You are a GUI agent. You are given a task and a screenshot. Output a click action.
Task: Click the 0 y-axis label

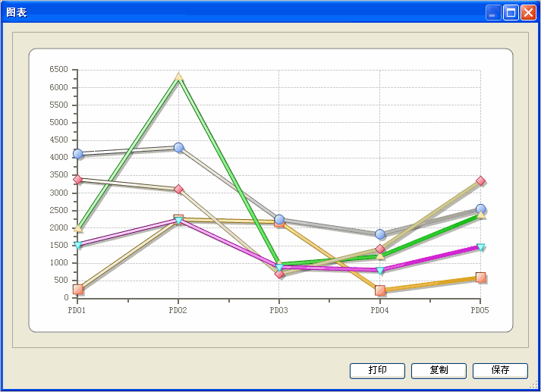click(66, 297)
